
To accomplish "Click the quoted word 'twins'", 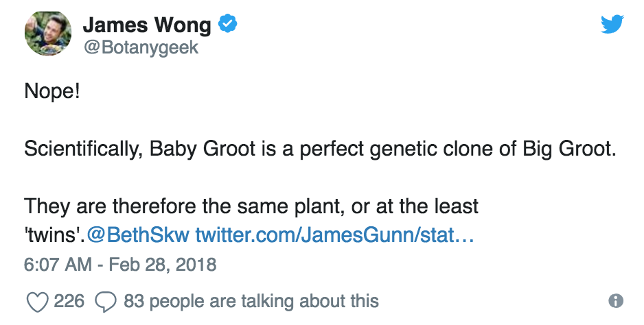I will coord(54,236).
